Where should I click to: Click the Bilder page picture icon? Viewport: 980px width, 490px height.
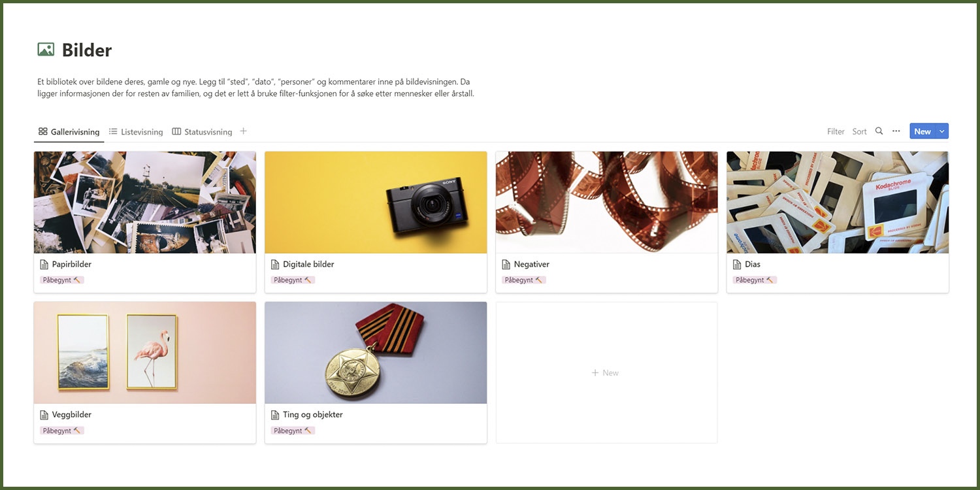coord(46,50)
